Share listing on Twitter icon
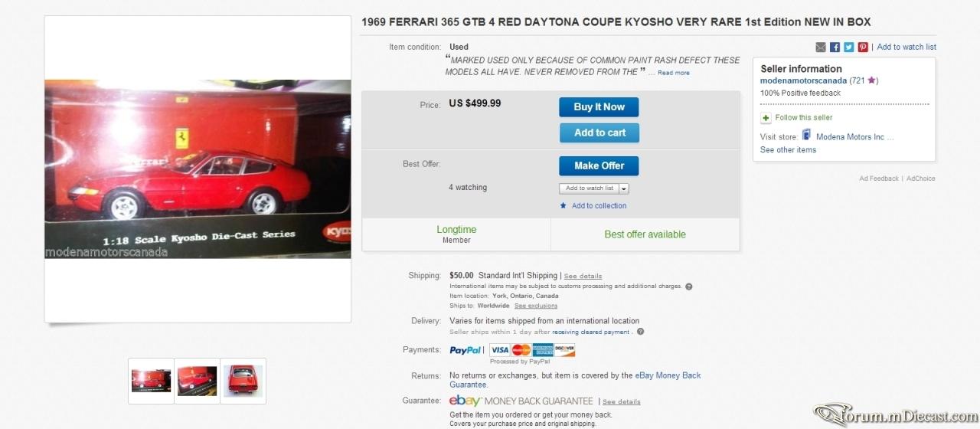Viewport: 980px width, 429px height. pos(848,47)
